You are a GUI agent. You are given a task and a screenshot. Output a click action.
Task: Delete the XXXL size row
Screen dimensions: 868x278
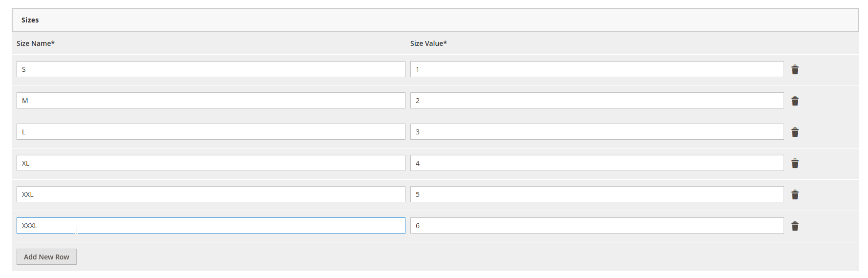pyautogui.click(x=795, y=226)
